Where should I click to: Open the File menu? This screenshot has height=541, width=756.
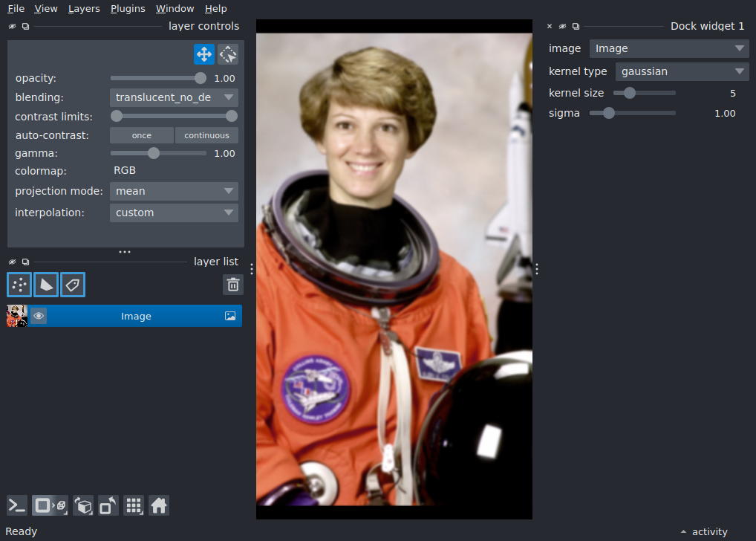(x=16, y=9)
